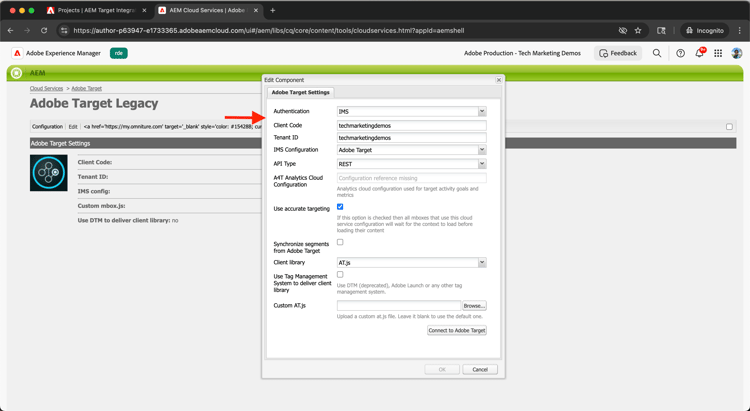Click Adobe Production - Tech Marketing Demos text
This screenshot has height=411, width=750.
(522, 53)
